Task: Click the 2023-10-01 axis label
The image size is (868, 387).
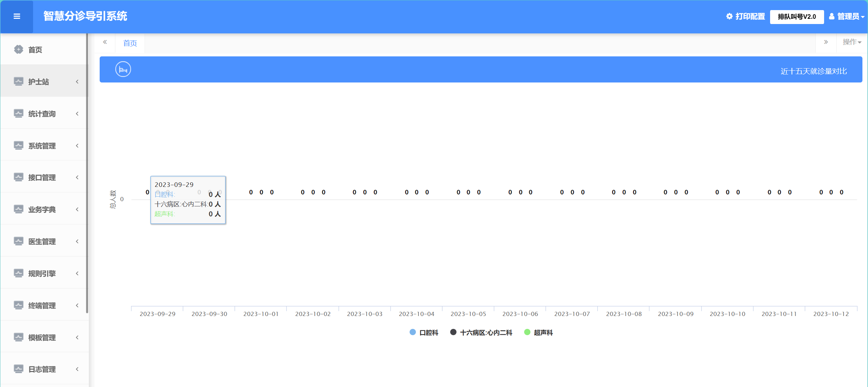Action: 261,314
